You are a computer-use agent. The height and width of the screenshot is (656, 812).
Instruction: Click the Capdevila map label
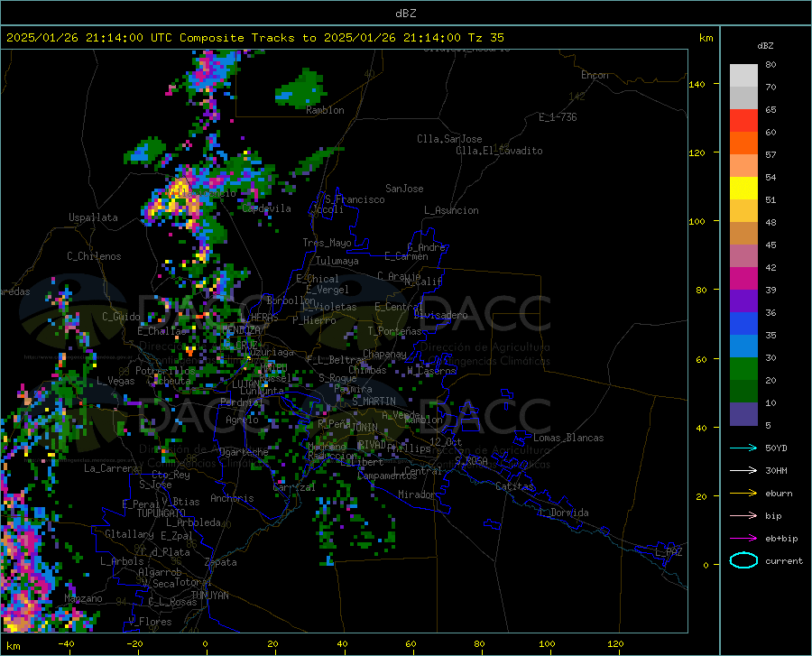tap(266, 208)
